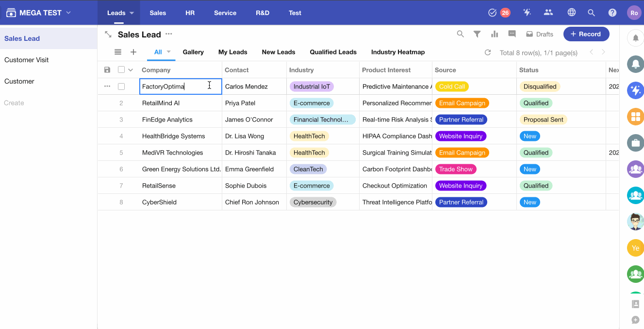Open the Leads app dropdown arrow
This screenshot has height=329, width=644.
132,13
